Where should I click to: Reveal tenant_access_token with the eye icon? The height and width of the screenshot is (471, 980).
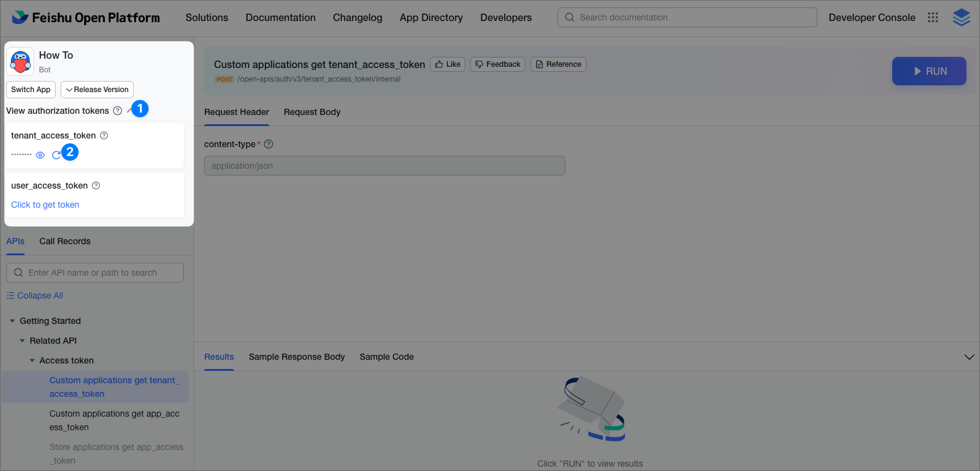(40, 155)
